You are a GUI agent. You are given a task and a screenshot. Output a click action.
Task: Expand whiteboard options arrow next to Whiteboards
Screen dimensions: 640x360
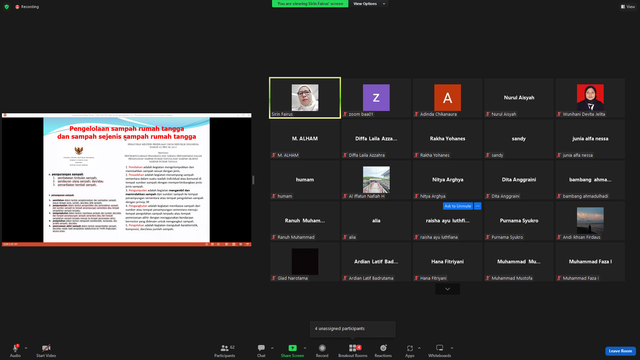[452, 348]
